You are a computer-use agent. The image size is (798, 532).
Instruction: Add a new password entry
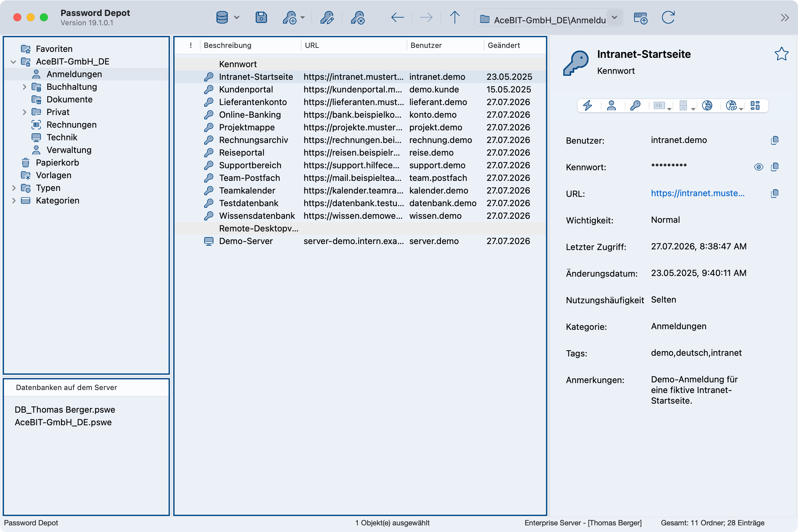289,17
